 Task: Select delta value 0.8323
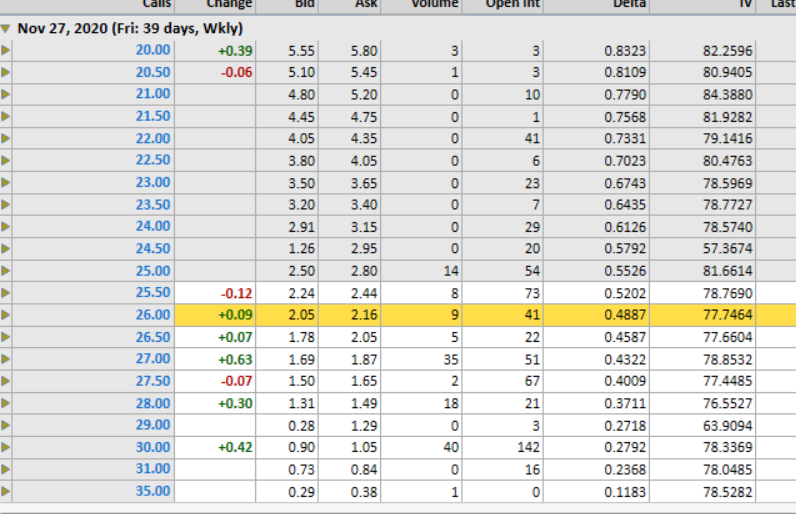pos(625,51)
